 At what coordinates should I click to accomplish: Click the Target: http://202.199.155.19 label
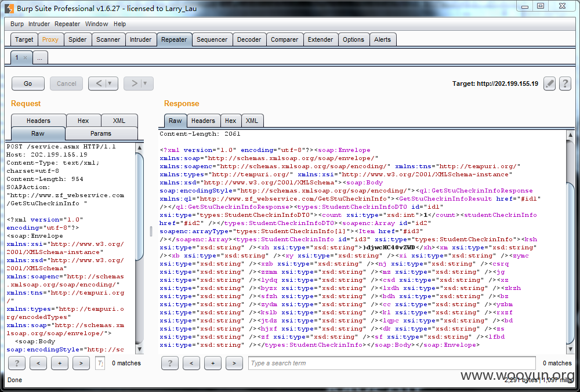tap(495, 84)
